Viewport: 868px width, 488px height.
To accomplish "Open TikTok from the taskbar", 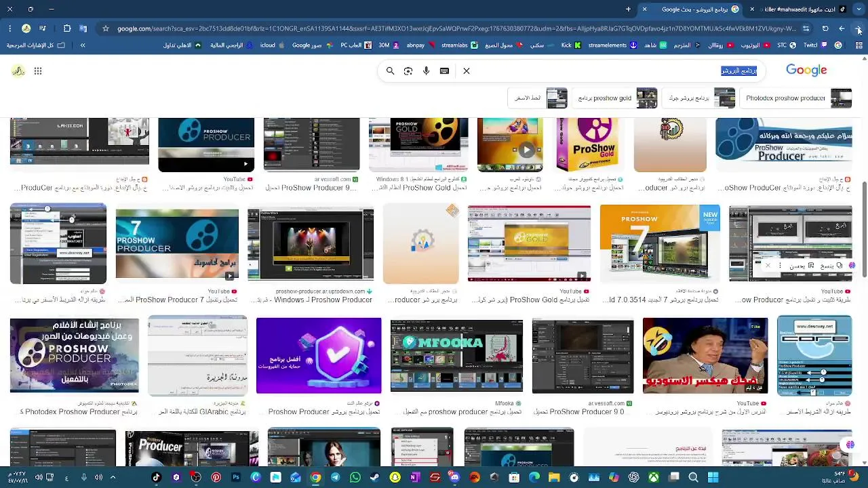I will pyautogui.click(x=156, y=477).
